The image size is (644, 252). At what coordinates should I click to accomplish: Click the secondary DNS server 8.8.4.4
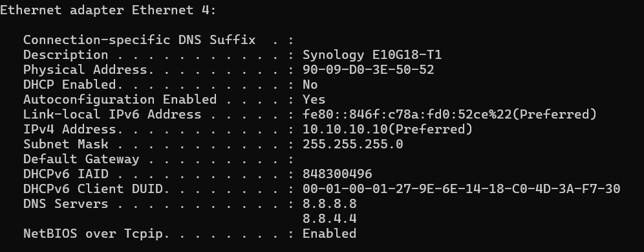[x=329, y=218]
